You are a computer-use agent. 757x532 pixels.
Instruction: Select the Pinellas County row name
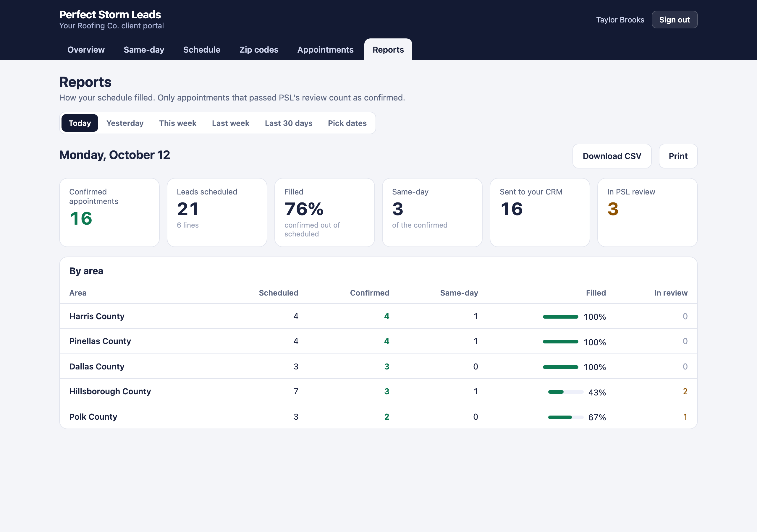[x=100, y=341]
